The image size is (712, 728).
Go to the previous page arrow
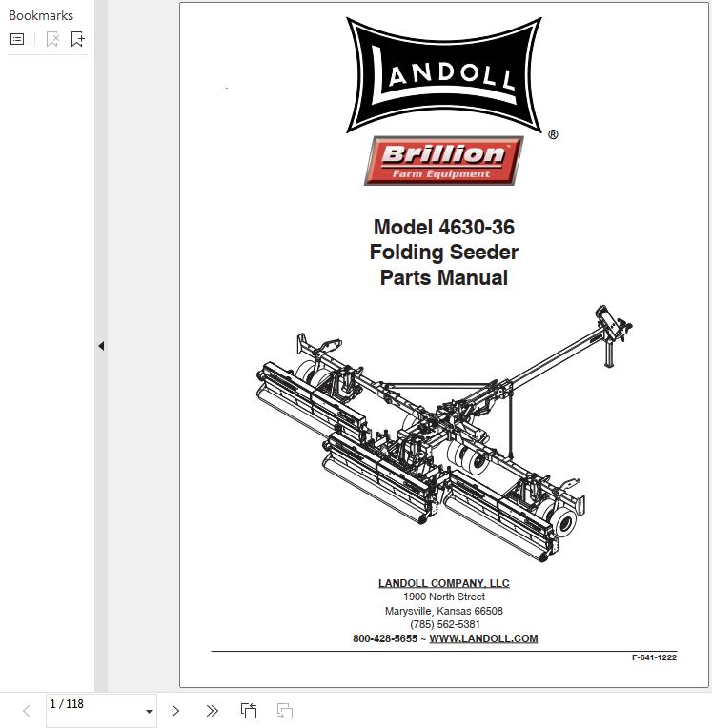point(27,710)
